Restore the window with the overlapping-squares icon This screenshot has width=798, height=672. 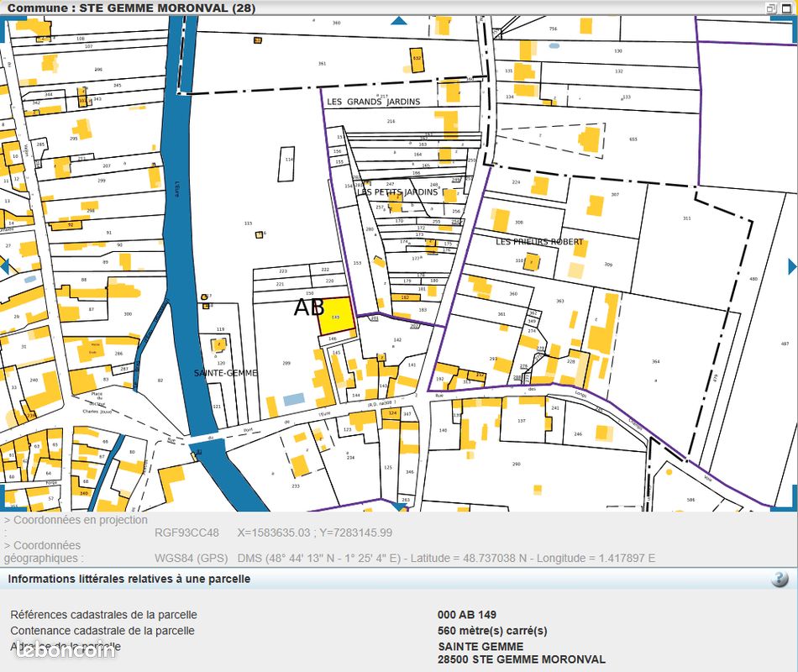point(771,8)
